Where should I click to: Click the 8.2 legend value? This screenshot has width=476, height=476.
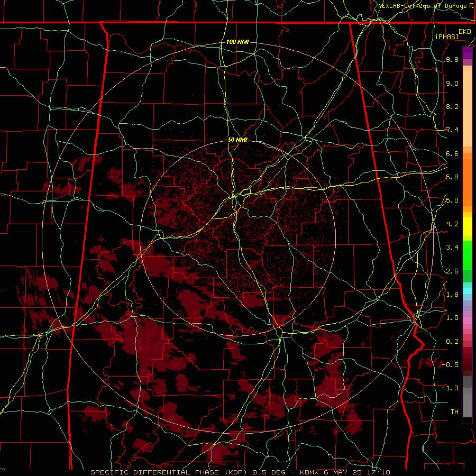click(x=452, y=106)
